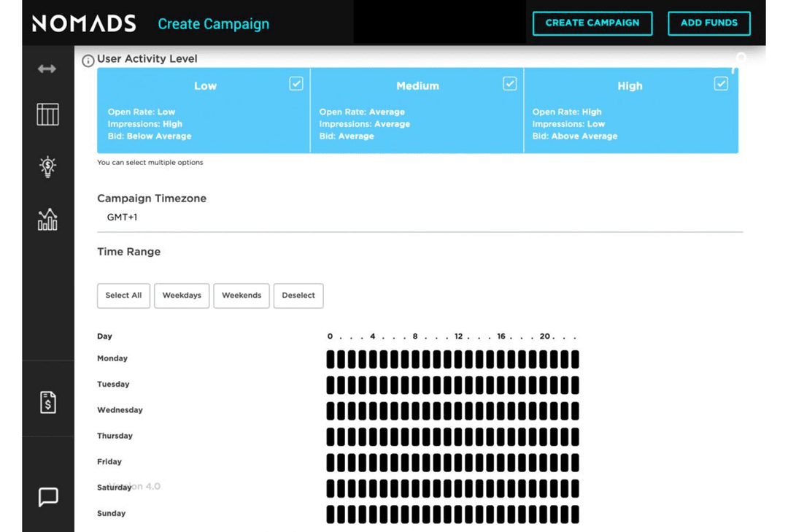Click the billing invoice icon in sidebar
The image size is (788, 532).
[x=47, y=401]
